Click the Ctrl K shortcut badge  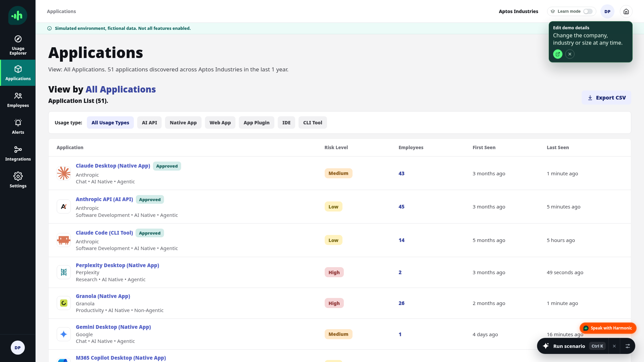(x=597, y=346)
